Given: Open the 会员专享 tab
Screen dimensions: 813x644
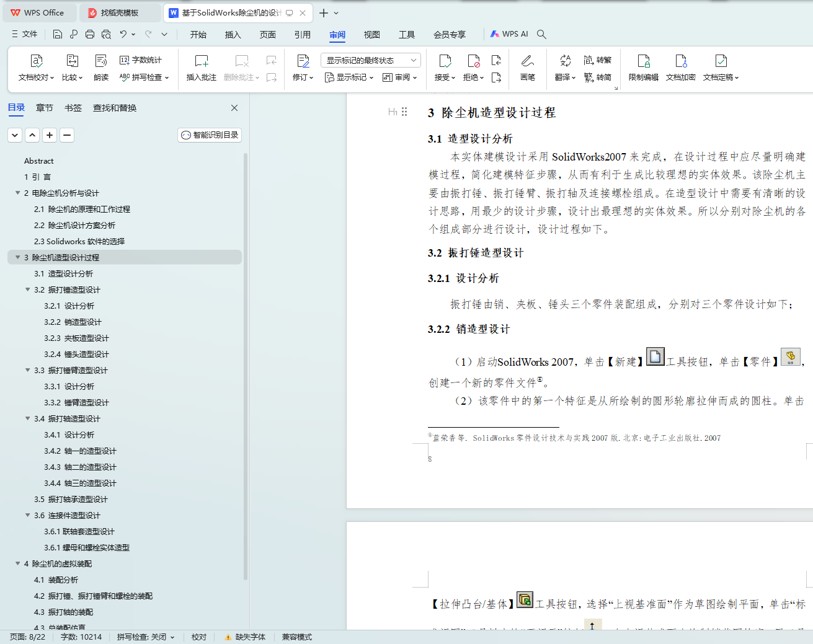Looking at the screenshot, I should [450, 35].
